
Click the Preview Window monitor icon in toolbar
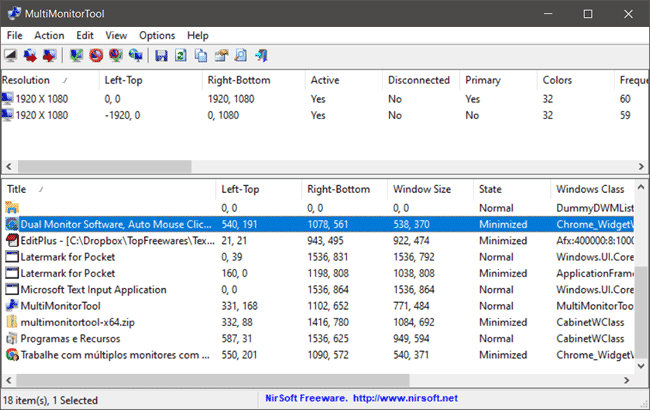(10, 55)
